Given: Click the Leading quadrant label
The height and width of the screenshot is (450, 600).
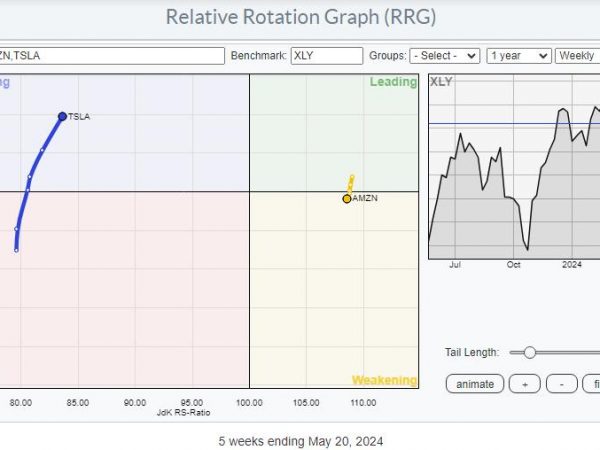Looking at the screenshot, I should click(393, 82).
